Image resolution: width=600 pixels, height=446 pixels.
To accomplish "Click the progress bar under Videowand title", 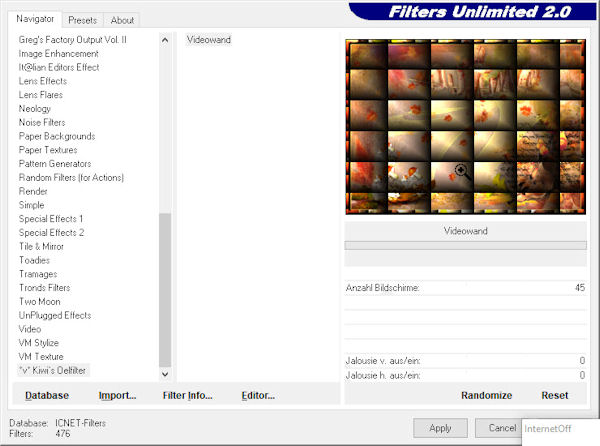I will tap(465, 245).
